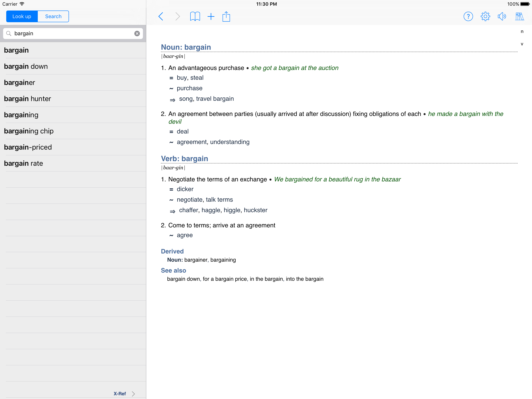Follow the 'haggle' synonym link

click(211, 210)
